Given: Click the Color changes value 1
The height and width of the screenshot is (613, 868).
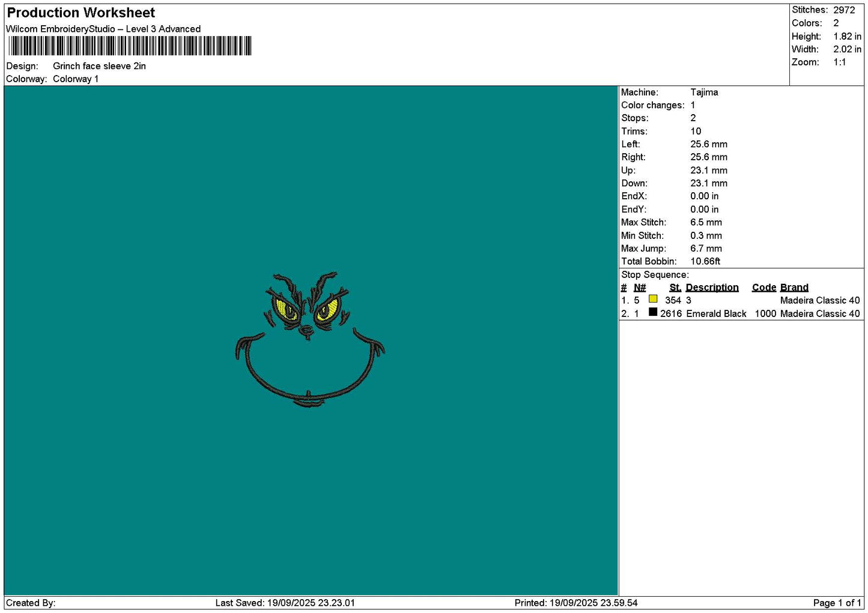Looking at the screenshot, I should pyautogui.click(x=693, y=105).
